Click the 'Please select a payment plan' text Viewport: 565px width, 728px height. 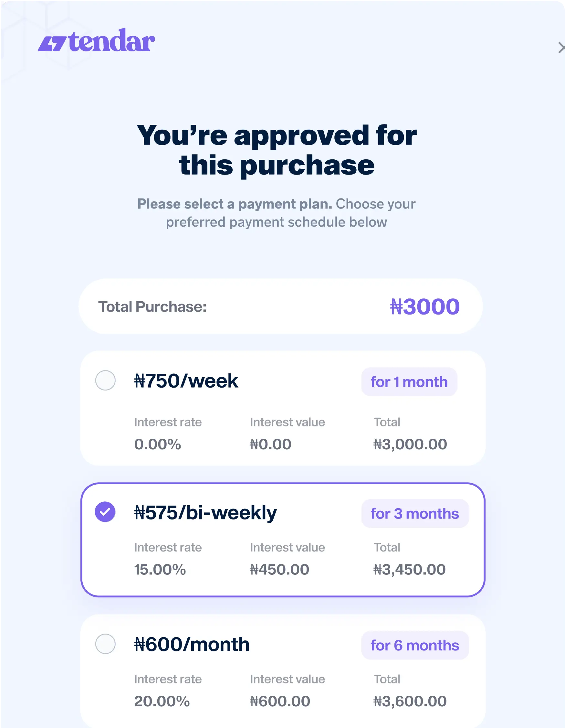coord(235,204)
